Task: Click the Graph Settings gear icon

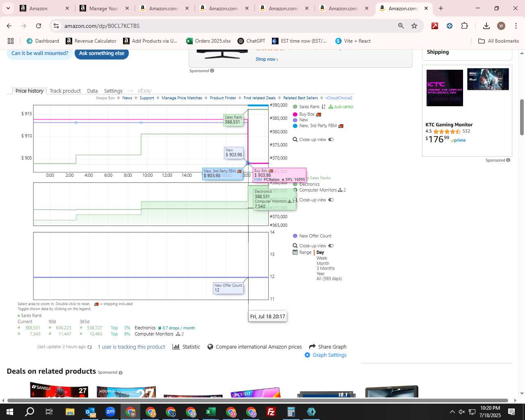Action: pyautogui.click(x=307, y=355)
